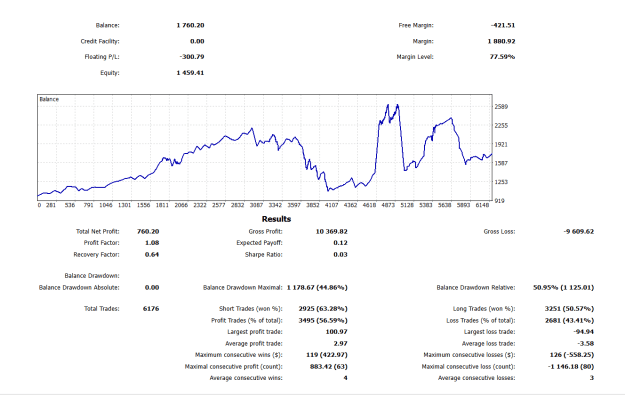Select Free Margin value -421.51
This screenshot has width=625, height=395.
(x=503, y=25)
